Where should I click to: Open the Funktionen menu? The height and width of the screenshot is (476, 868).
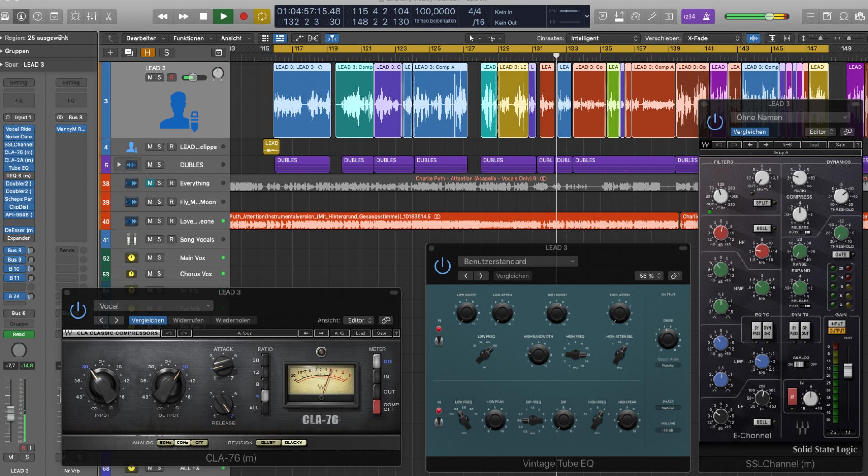pyautogui.click(x=193, y=38)
